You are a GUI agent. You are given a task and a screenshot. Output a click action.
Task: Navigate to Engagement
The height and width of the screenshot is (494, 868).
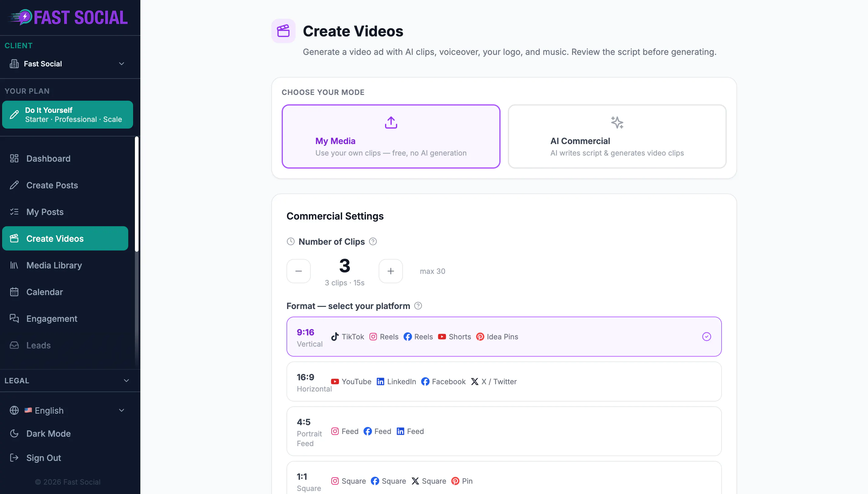click(65, 319)
